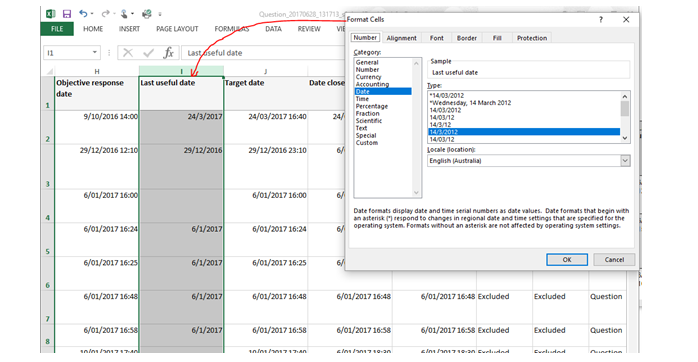Select Date category

(383, 92)
